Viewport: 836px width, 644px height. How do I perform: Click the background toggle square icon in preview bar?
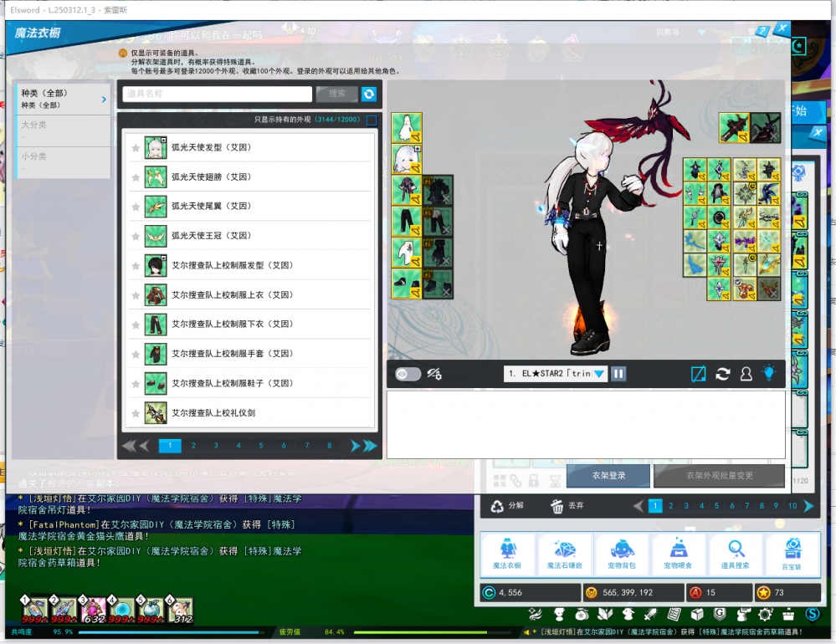(698, 374)
